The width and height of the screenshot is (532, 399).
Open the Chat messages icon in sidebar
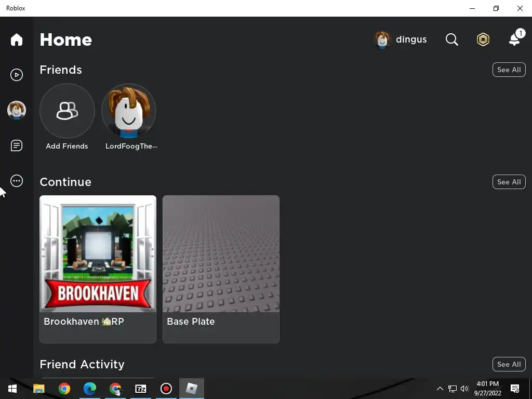[16, 145]
